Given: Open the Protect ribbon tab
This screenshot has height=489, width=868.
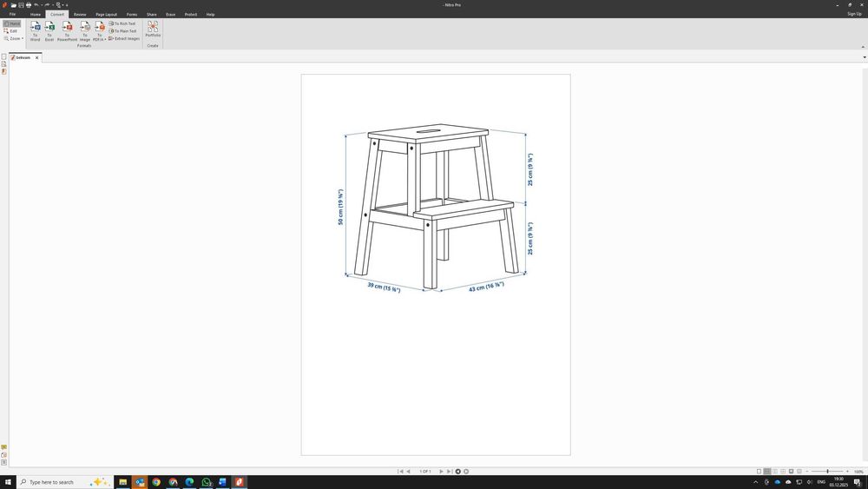Looking at the screenshot, I should point(191,15).
